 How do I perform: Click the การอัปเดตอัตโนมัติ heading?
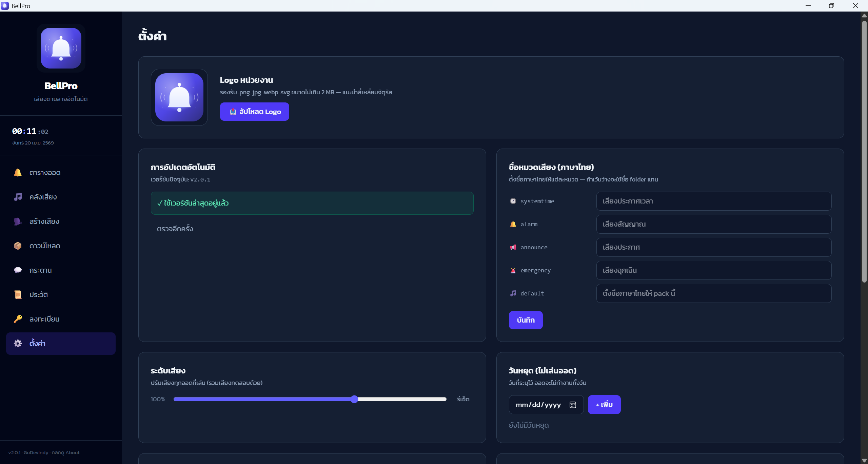(183, 167)
